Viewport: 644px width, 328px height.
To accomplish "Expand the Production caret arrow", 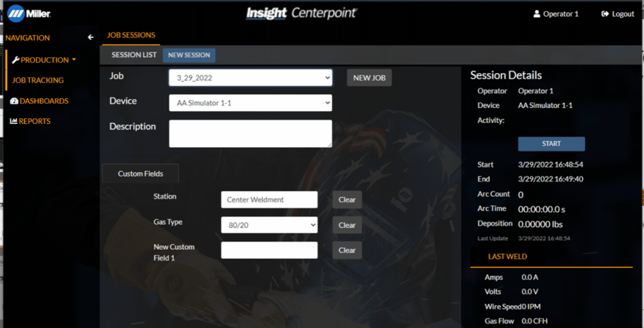I will [74, 60].
